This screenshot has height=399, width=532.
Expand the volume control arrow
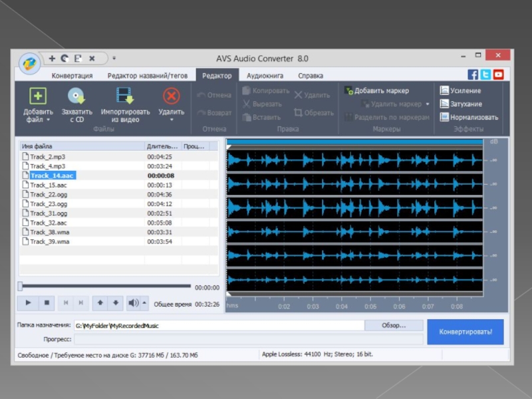pos(145,303)
